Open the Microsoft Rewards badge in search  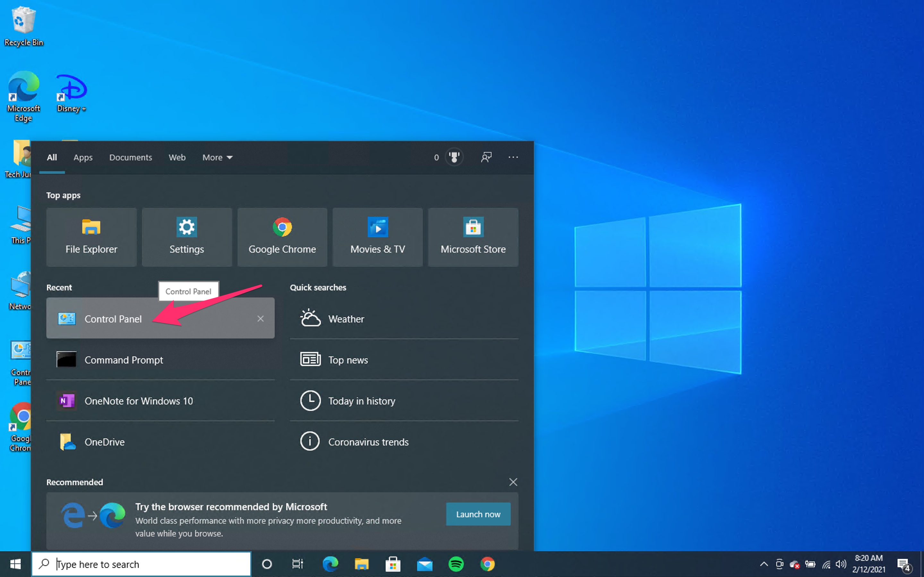tap(454, 157)
